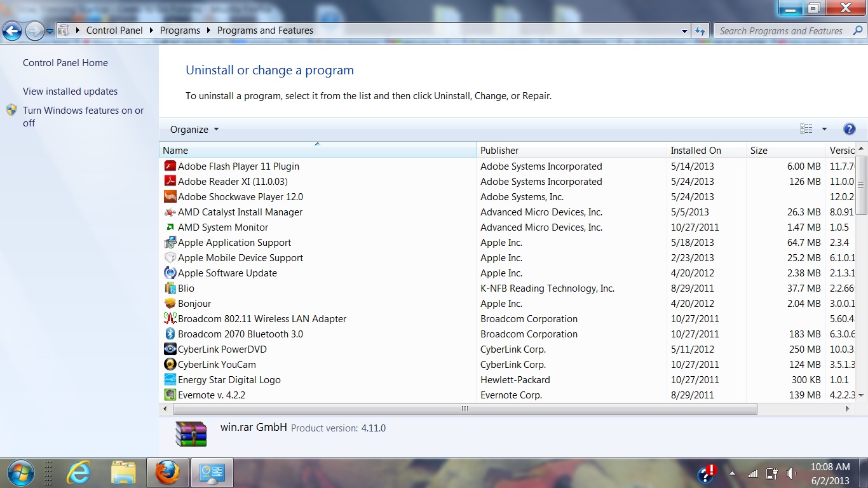Open help with the question mark icon

tap(849, 129)
